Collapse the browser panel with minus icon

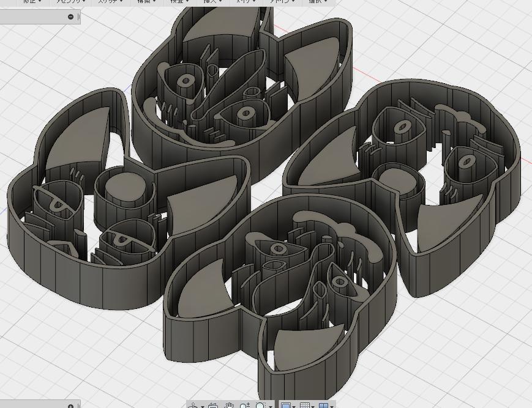coord(70,17)
